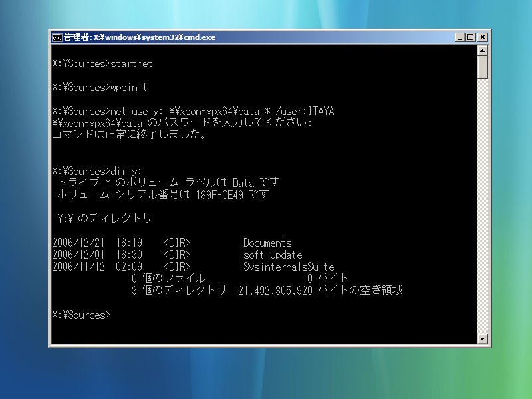Click the scrollbar down arrow
Viewport: 532px width, 399px height.
click(x=483, y=338)
